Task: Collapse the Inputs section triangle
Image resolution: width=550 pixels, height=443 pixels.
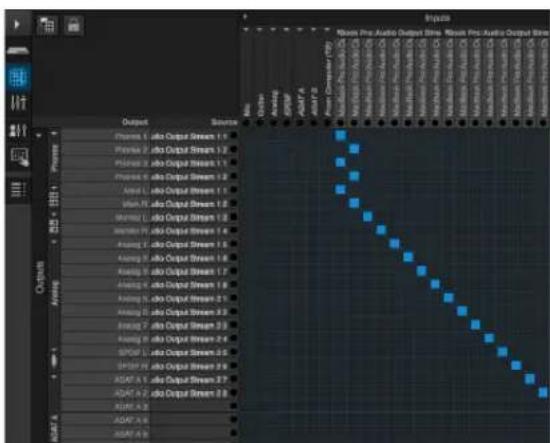Action: click(245, 16)
